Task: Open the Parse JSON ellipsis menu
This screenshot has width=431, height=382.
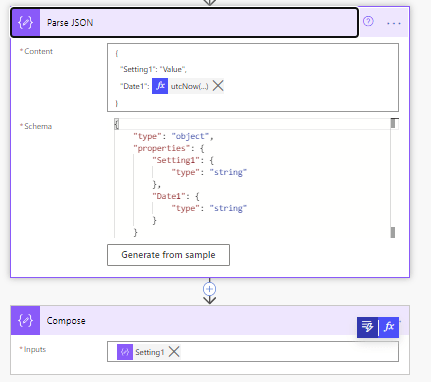Action: point(394,23)
